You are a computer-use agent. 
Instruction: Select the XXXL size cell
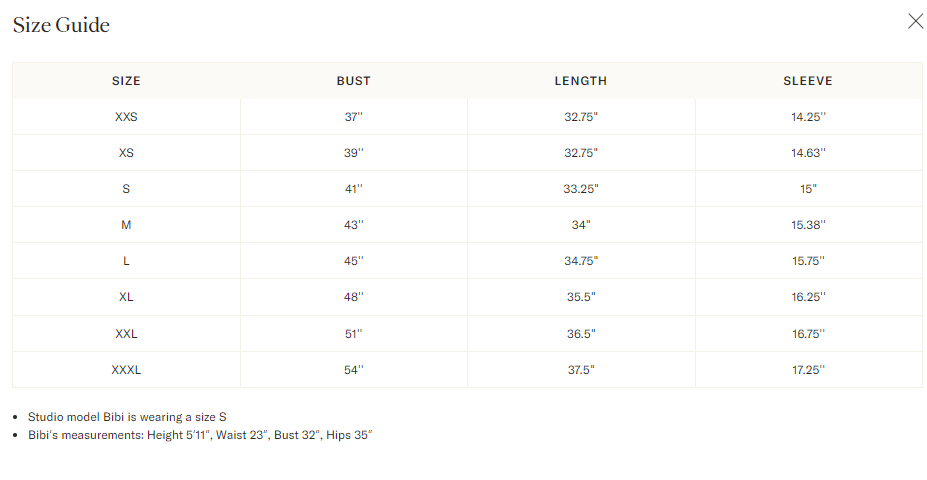point(126,370)
